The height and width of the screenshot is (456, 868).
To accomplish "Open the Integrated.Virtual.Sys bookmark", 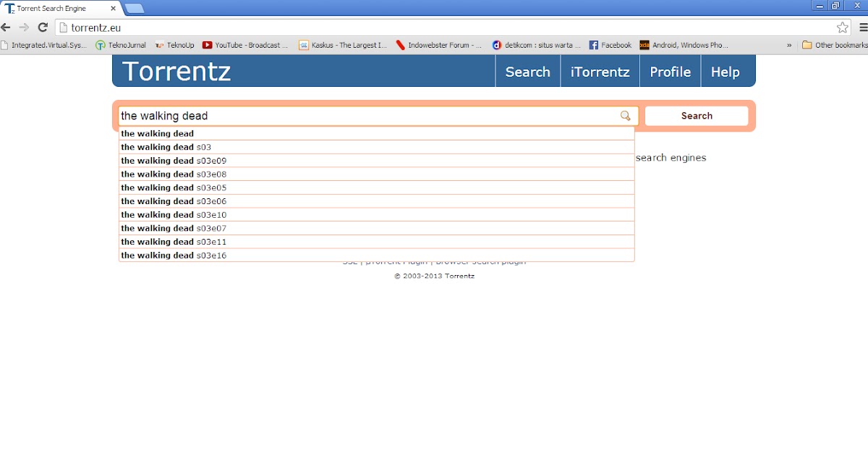I will (43, 45).
